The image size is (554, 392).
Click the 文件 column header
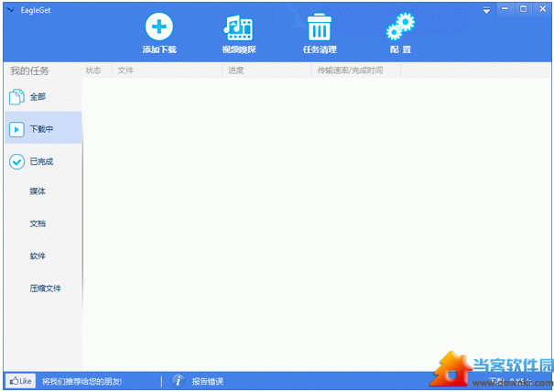pyautogui.click(x=125, y=71)
